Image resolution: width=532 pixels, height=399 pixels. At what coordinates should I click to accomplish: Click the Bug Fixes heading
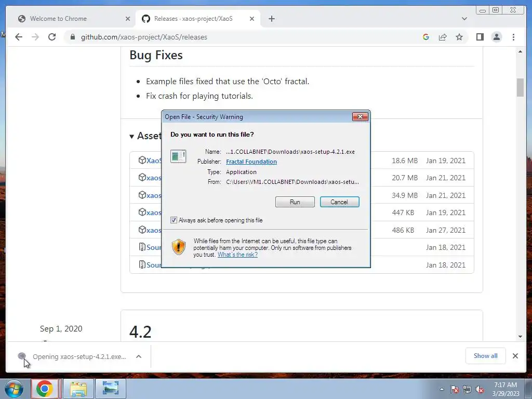[x=156, y=55]
